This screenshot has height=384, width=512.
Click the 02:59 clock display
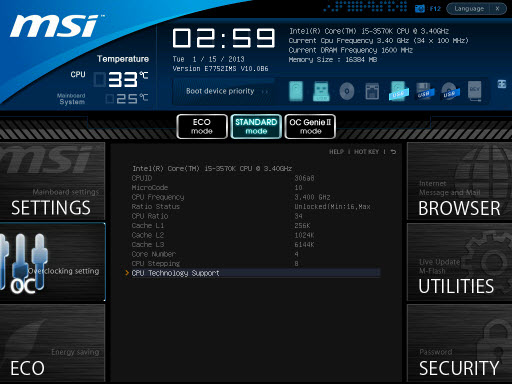point(224,38)
